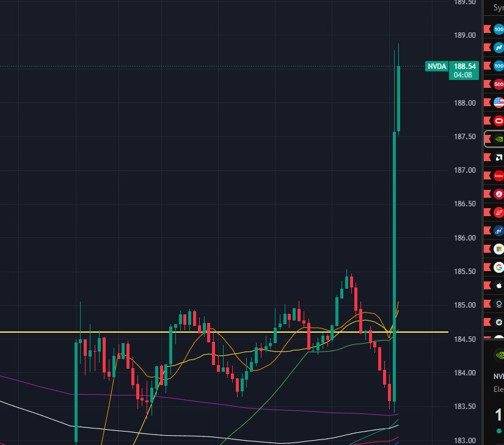Unflag the Microsoft watchlist row
Image resolution: width=504 pixels, height=445 pixels.
(x=488, y=249)
